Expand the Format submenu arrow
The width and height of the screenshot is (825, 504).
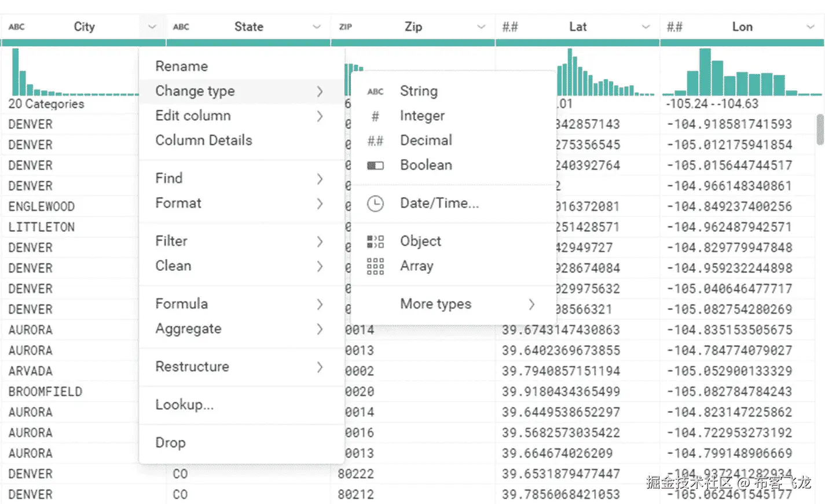(320, 204)
